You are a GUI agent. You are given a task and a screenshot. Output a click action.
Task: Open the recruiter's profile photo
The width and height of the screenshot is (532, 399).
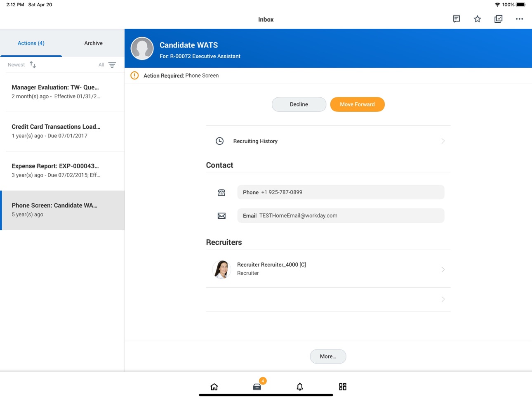pos(221,269)
